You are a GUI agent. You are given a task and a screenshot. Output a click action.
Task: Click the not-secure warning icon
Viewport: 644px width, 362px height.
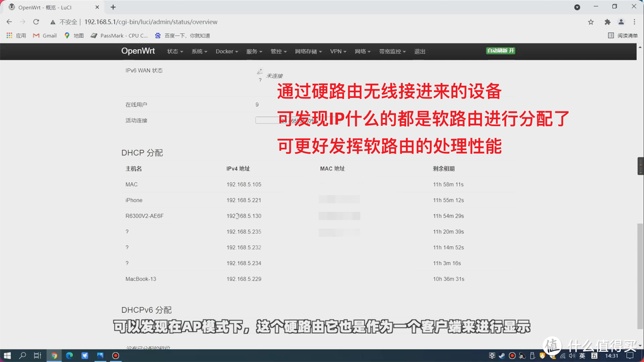click(52, 22)
